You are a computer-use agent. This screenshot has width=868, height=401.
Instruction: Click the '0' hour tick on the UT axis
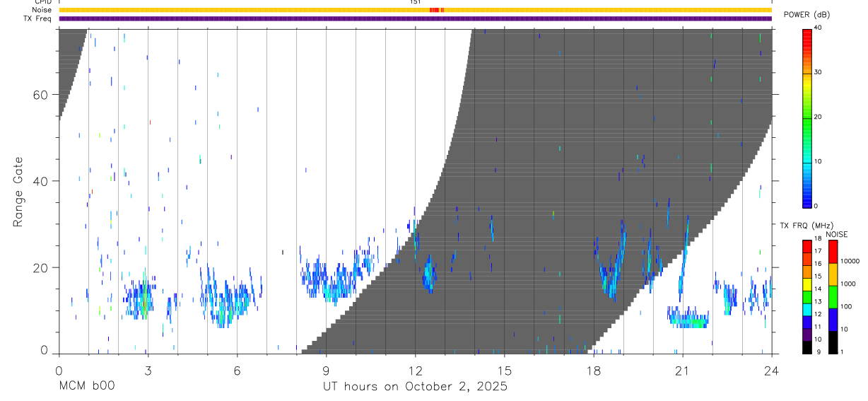click(x=59, y=370)
